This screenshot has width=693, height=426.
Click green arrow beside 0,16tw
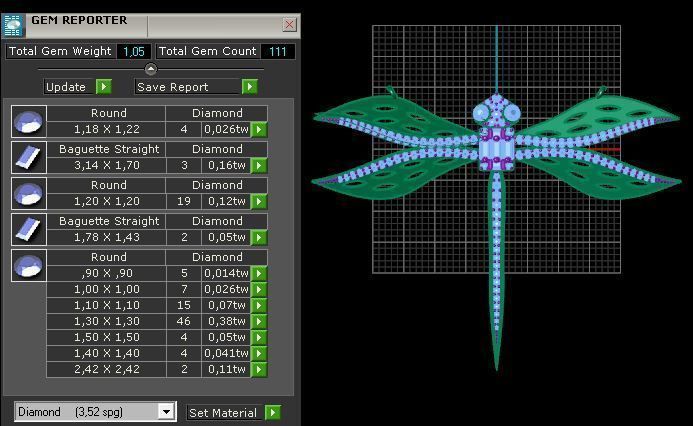tap(259, 166)
